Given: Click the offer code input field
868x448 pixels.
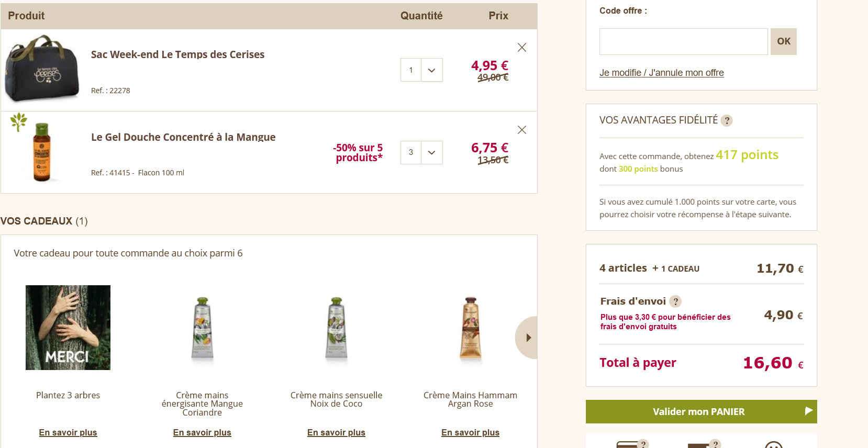Looking at the screenshot, I should [683, 42].
